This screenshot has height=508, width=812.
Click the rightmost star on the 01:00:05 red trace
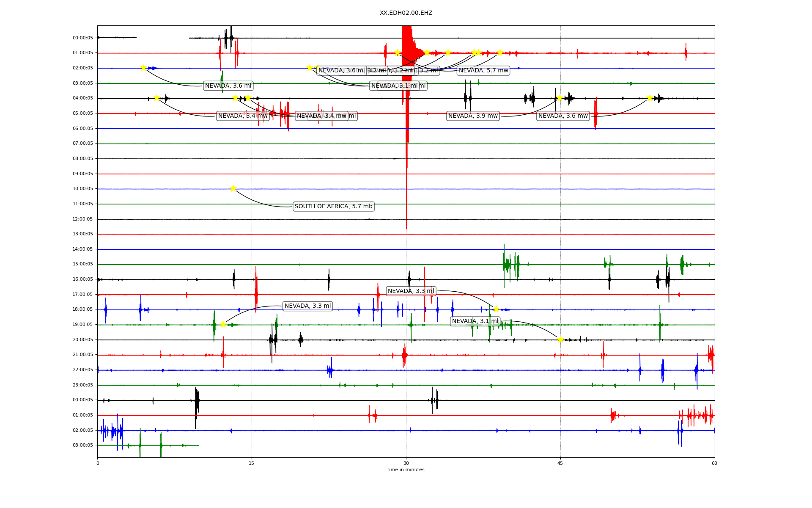point(500,52)
